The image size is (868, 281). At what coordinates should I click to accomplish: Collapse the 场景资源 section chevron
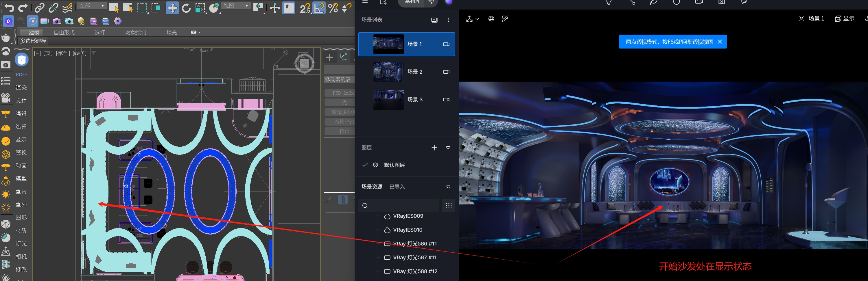pyautogui.click(x=448, y=187)
